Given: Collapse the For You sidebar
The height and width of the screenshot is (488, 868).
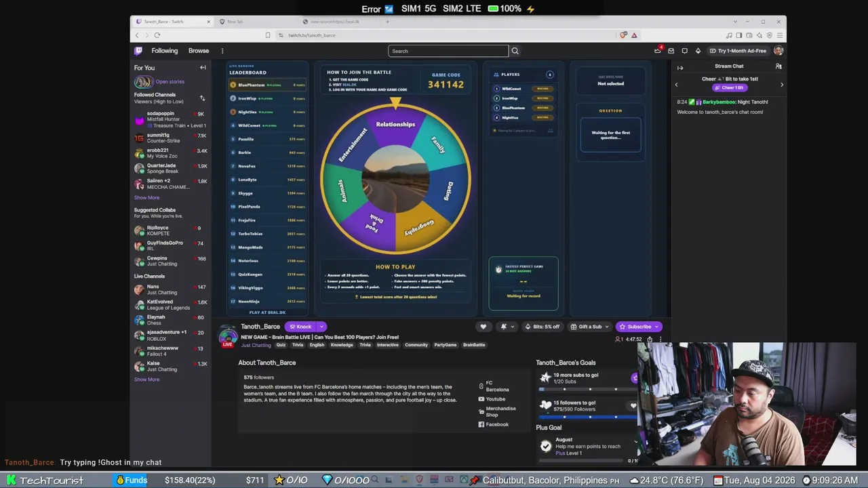Looking at the screenshot, I should 203,68.
